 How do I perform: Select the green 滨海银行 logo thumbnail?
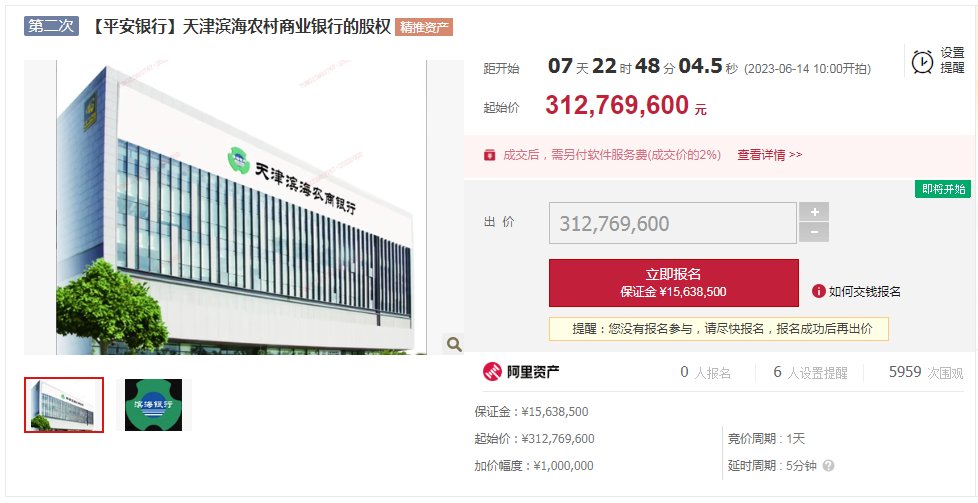click(x=153, y=405)
